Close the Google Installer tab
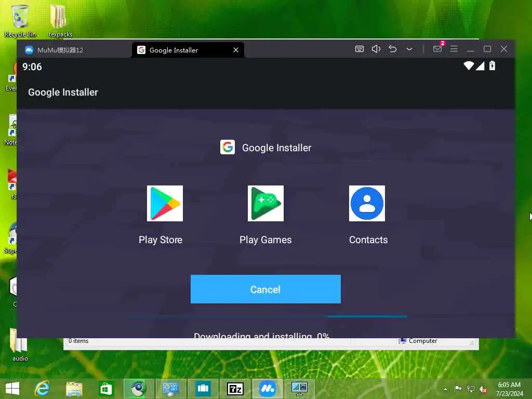The height and width of the screenshot is (399, 532). pyautogui.click(x=236, y=50)
